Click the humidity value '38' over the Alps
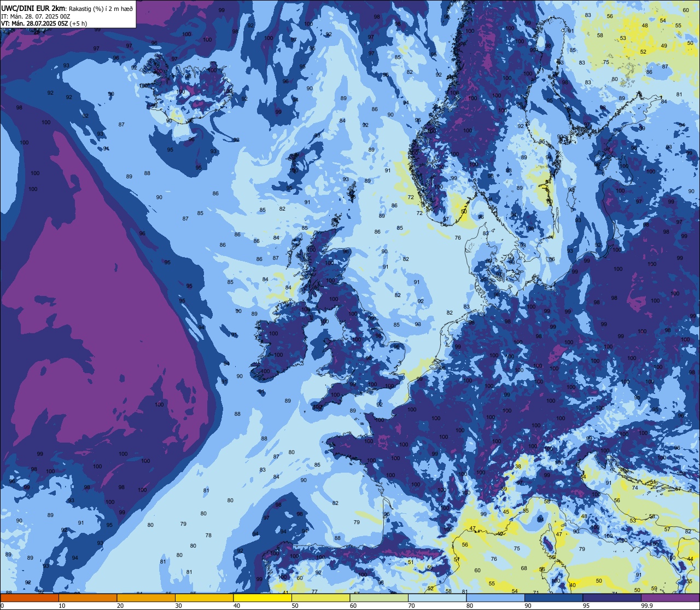Screen dimensions: 700x610 (x=518, y=466)
